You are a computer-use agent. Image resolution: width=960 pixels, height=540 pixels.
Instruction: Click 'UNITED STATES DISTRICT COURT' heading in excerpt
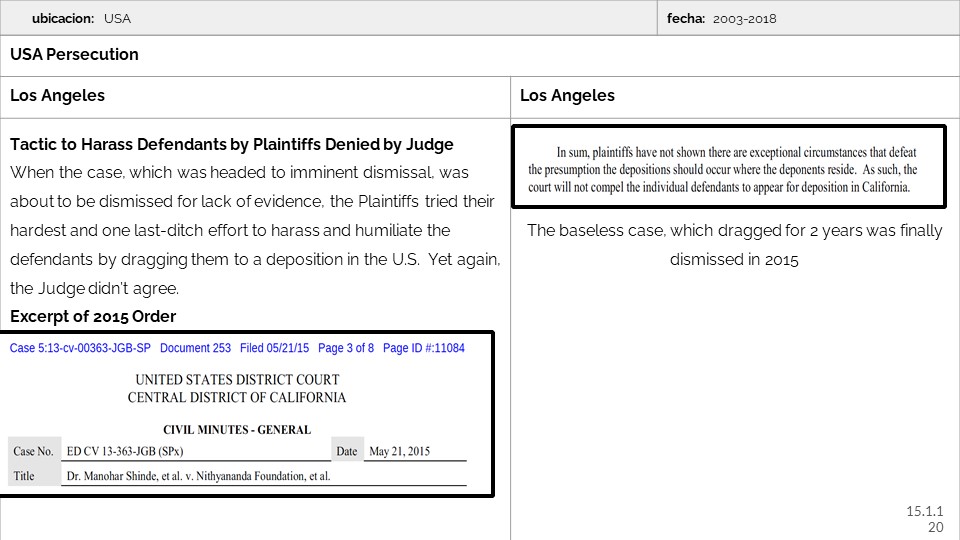tap(237, 380)
